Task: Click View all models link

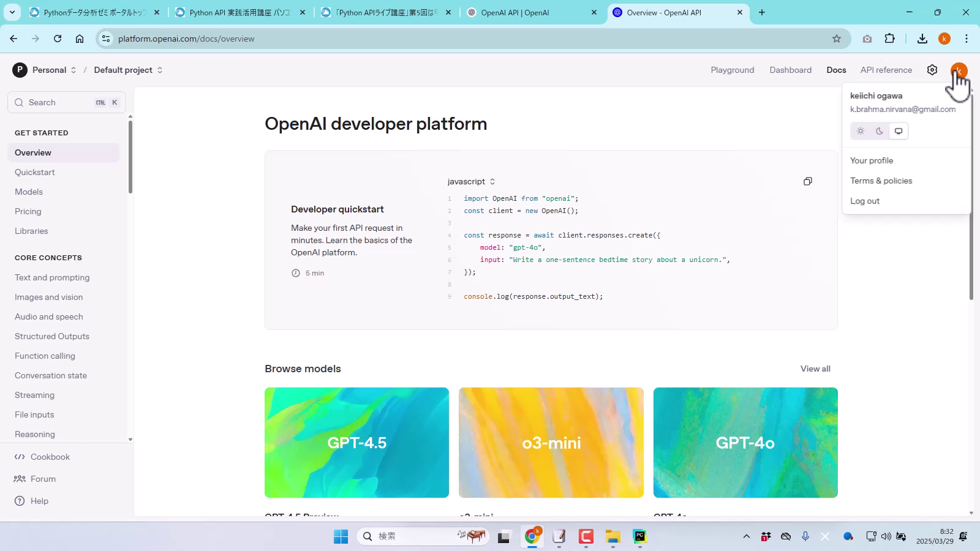Action: pos(815,369)
